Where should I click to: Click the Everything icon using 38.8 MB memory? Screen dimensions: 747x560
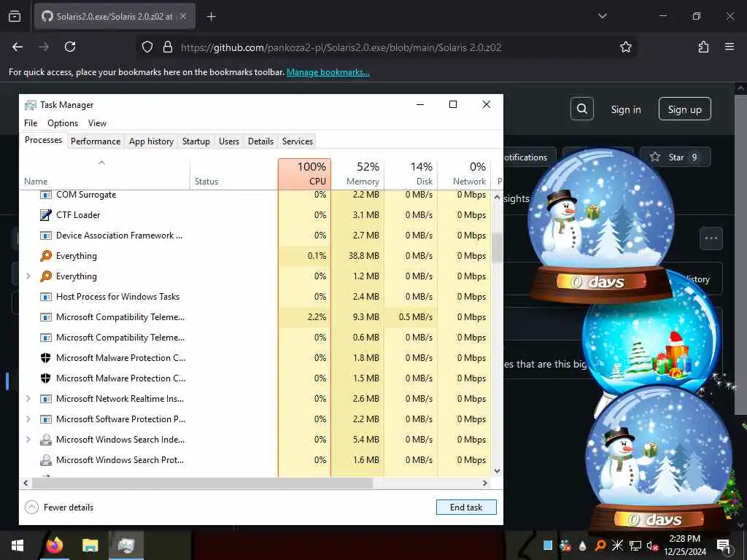point(46,256)
